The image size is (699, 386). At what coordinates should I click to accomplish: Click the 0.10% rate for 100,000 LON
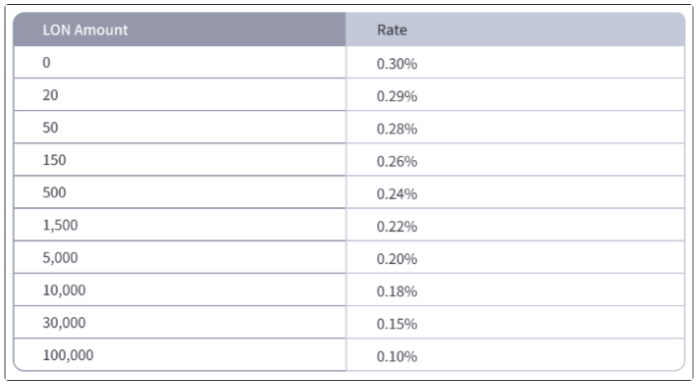pyautogui.click(x=397, y=357)
